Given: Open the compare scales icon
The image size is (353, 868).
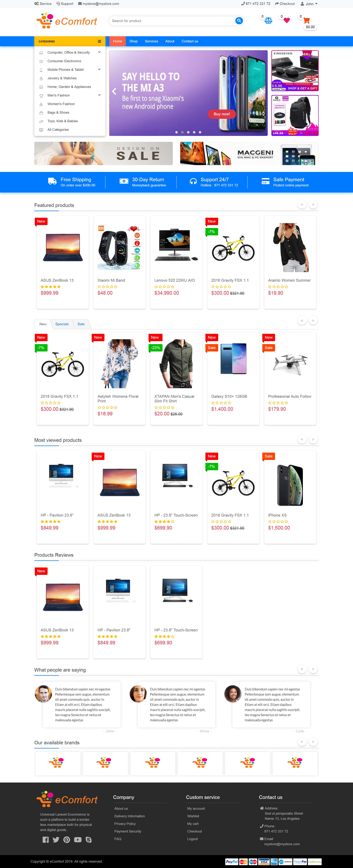Looking at the screenshot, I should [268, 21].
